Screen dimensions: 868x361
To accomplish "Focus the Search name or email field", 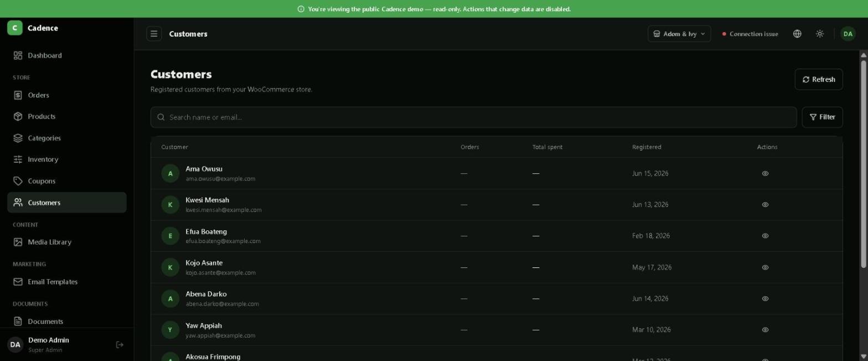I will [473, 117].
